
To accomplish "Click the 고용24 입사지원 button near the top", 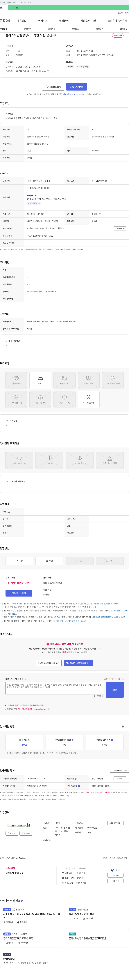I will pos(76,87).
